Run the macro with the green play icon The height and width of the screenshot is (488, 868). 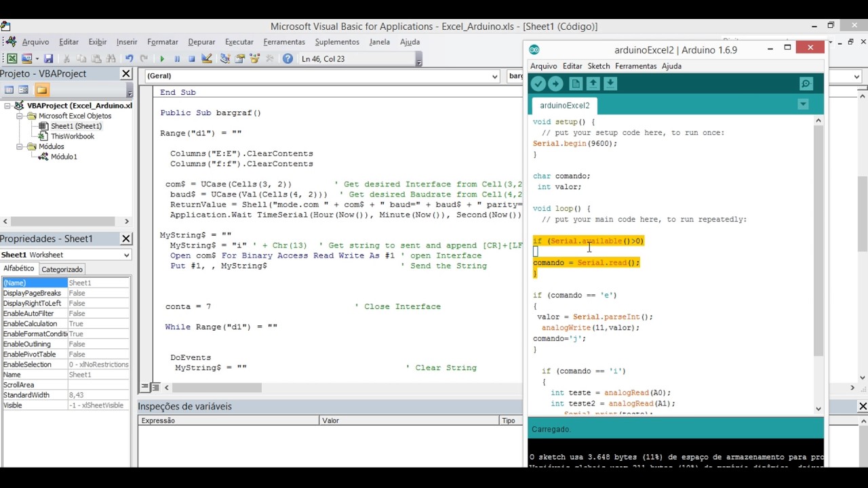[161, 59]
